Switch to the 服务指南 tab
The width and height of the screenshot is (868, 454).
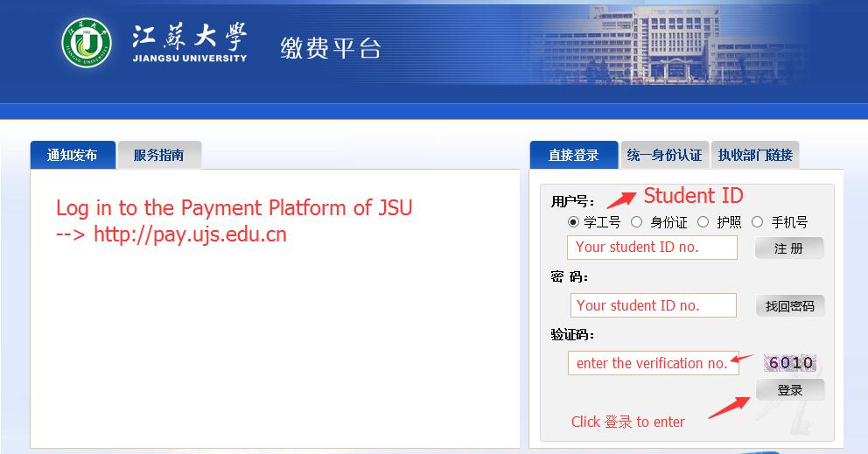point(159,155)
